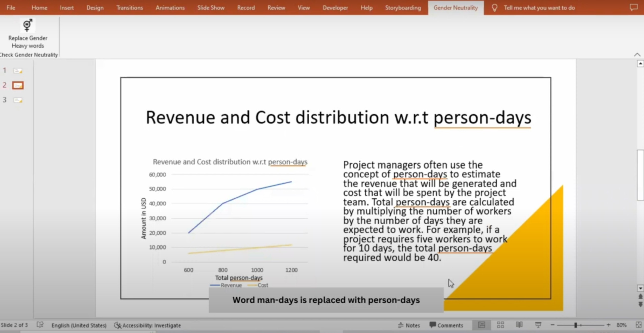Click Replace Gender Heavy words icon
The height and width of the screenshot is (333, 644).
tap(28, 26)
